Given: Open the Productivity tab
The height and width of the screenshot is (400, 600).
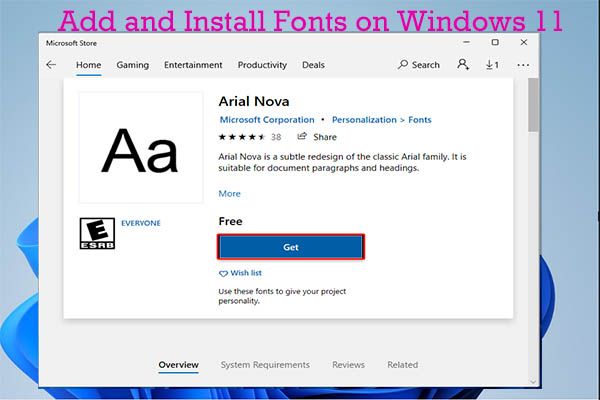Looking at the screenshot, I should 262,65.
